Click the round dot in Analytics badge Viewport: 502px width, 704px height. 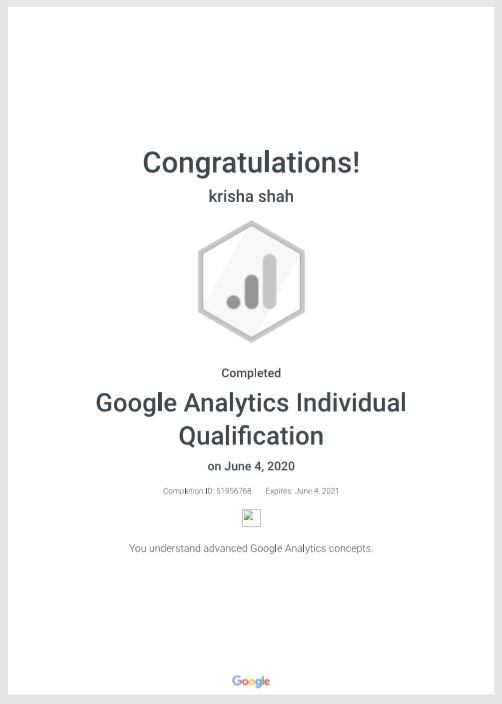(233, 302)
